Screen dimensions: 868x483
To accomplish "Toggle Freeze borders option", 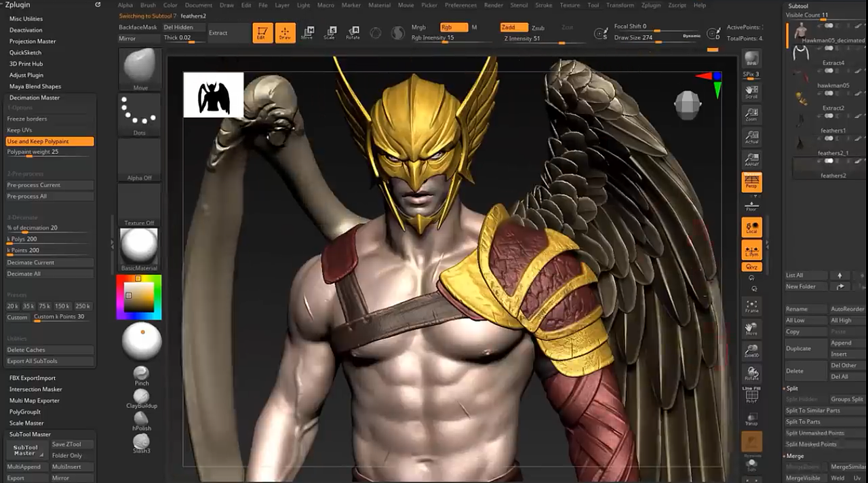I will pos(50,119).
